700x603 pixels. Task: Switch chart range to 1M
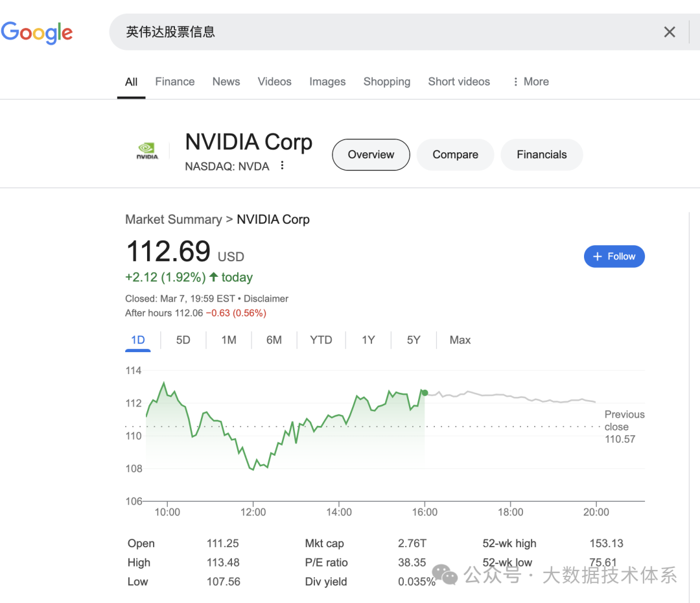click(229, 340)
